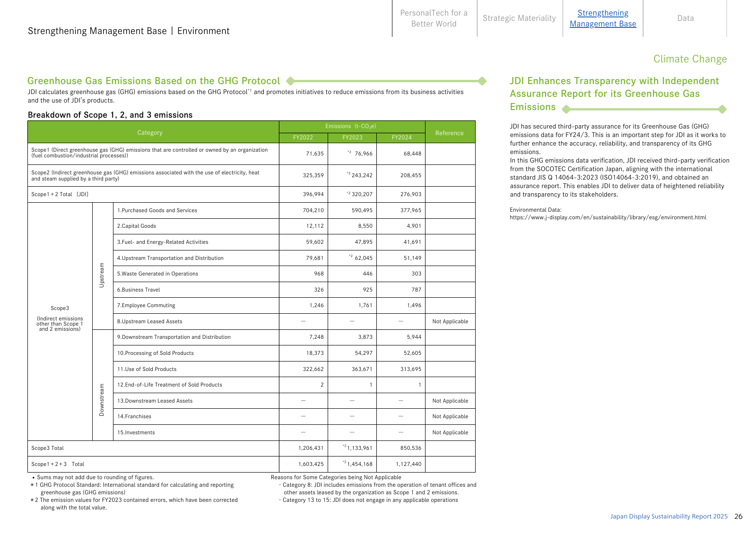Screen dimensions: 756x534
Task: Click Use of Sold Products FY2023 value 363,671
Action: pos(362,369)
